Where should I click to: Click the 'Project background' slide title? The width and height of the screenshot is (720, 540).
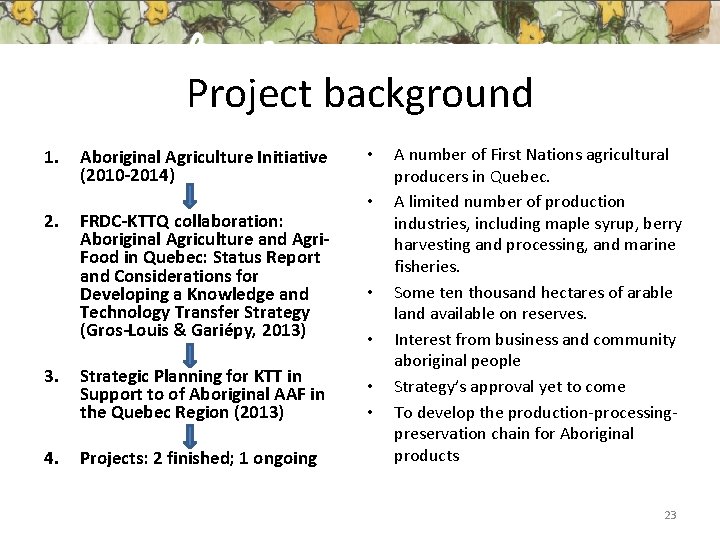(x=360, y=94)
